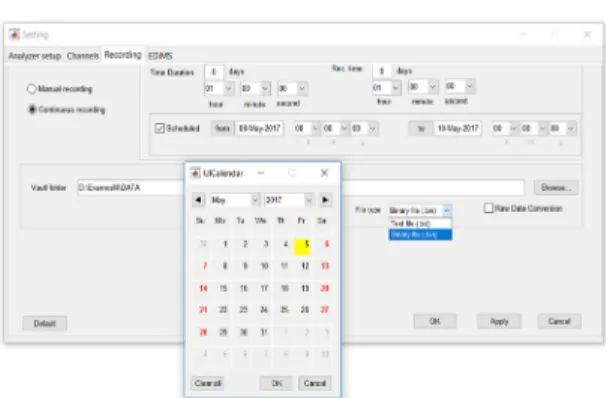Switch to the Channels tab
The height and width of the screenshot is (398, 607).
83,56
